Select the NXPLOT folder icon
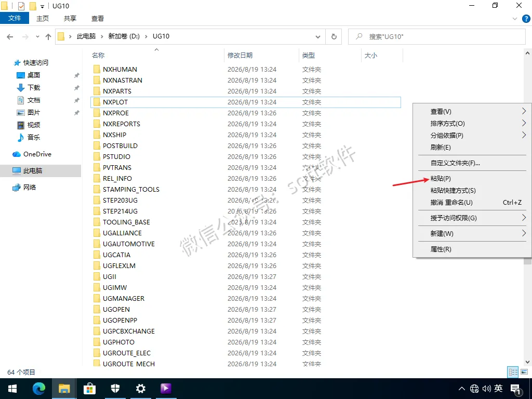Viewport: 532px width, 399px height. pyautogui.click(x=97, y=102)
